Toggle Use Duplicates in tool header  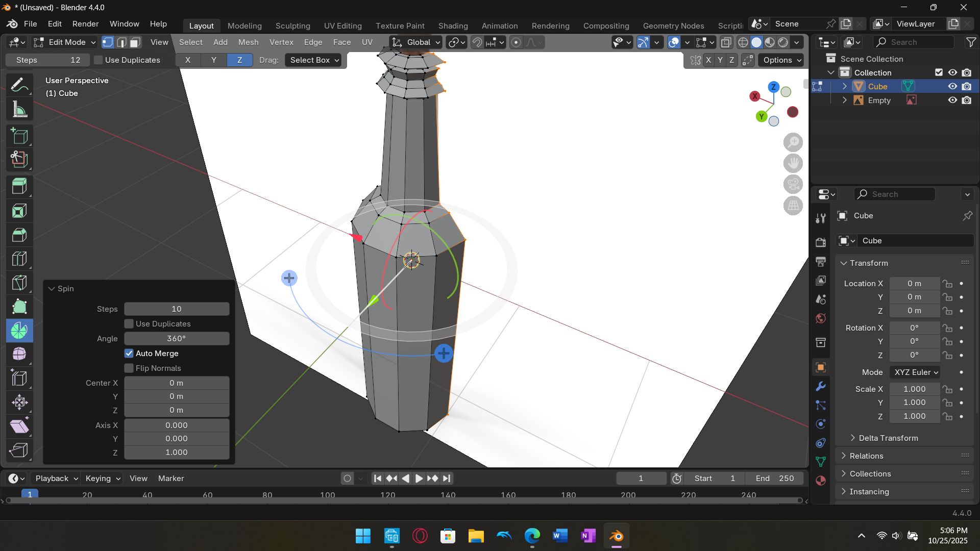(x=99, y=60)
